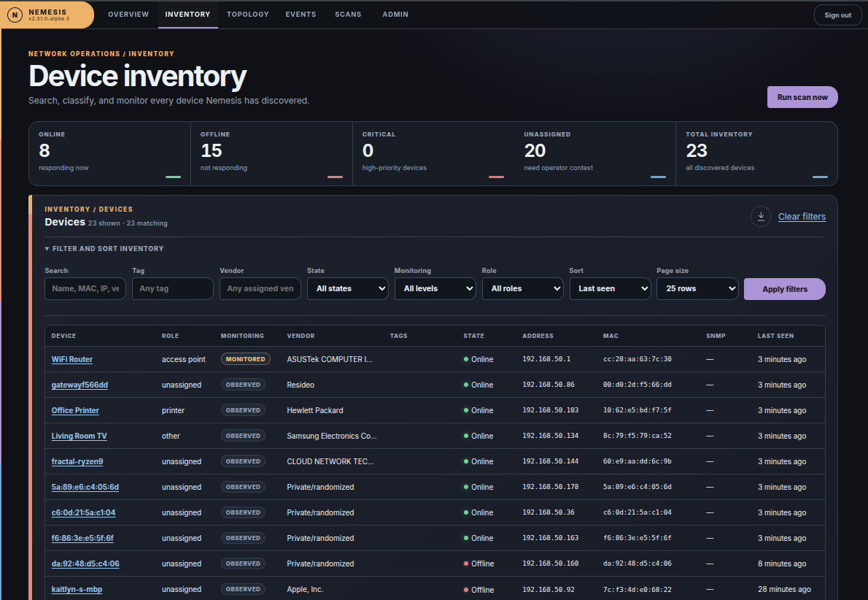This screenshot has height=600, width=868.
Task: Open the Office Printer device link
Action: [x=75, y=410]
